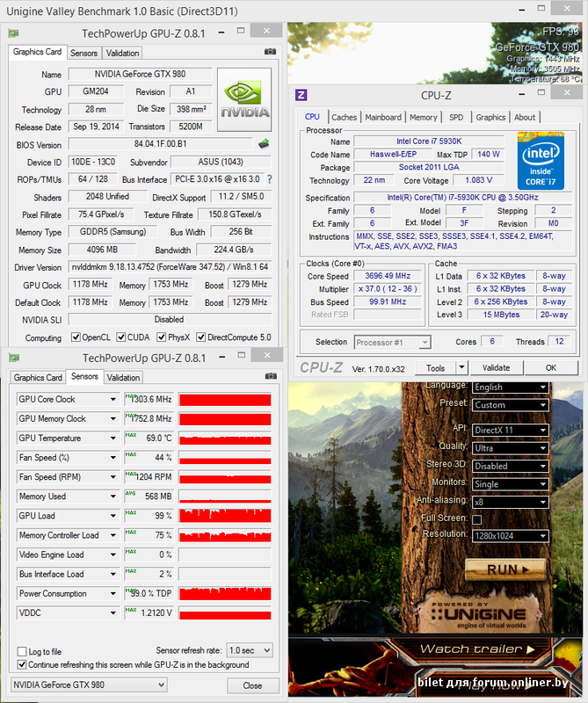This screenshot has height=703, width=588.
Task: Click the MAX indicator for GPU Load
Action: pyautogui.click(x=130, y=512)
